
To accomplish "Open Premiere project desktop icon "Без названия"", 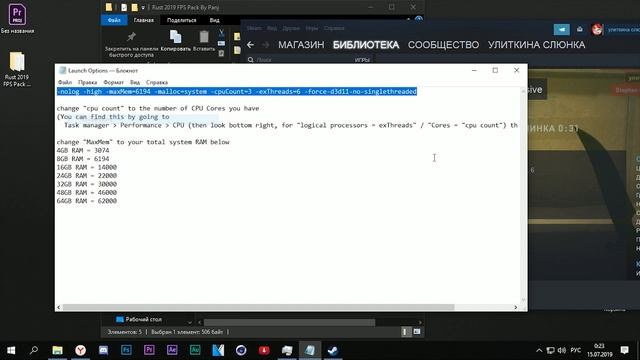I will click(x=17, y=18).
